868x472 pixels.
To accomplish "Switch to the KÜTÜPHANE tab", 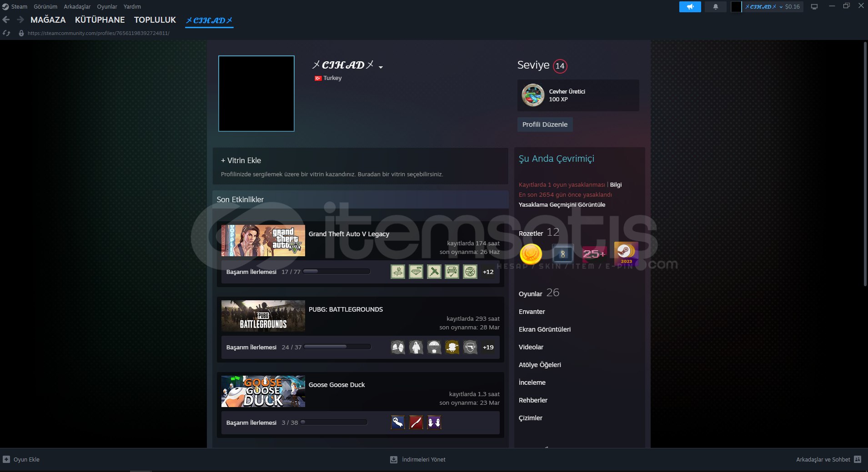I will (x=100, y=20).
